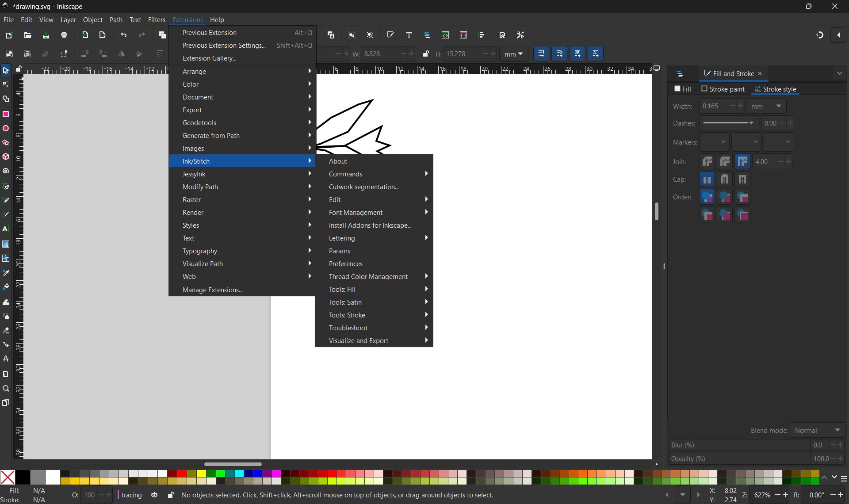The width and height of the screenshot is (849, 504).
Task: Select the Eraser tool
Action: click(x=6, y=330)
